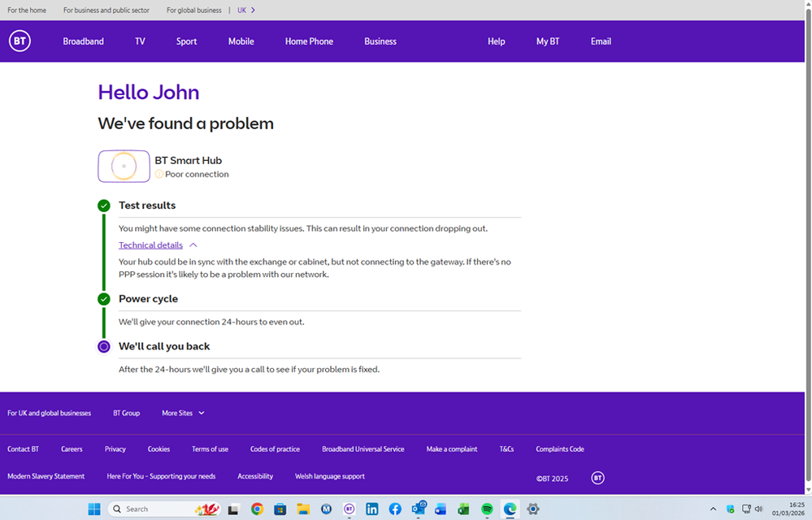Open the For UK and global businesses link

click(x=50, y=413)
